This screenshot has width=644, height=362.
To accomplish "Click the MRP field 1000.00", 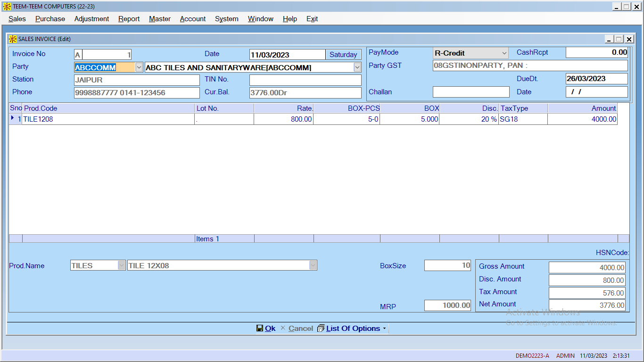I will (x=447, y=305).
